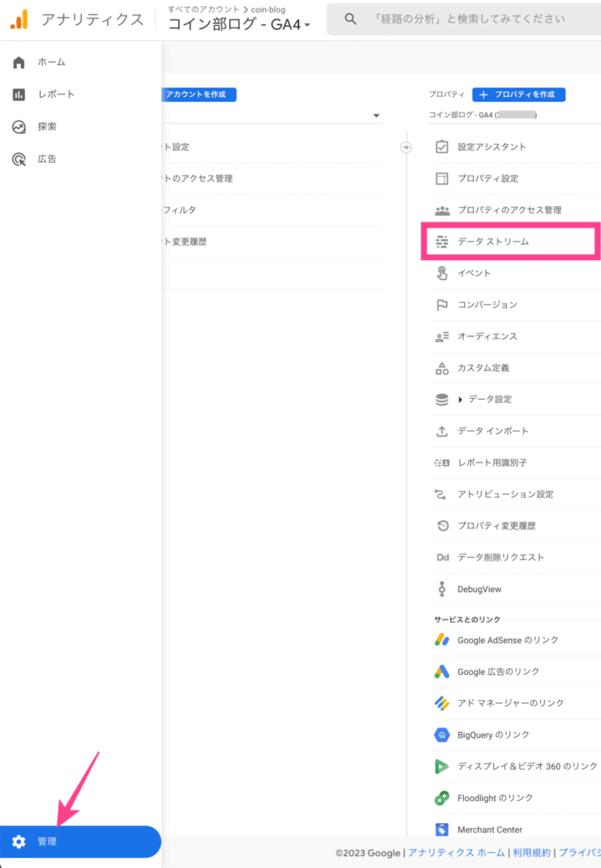The width and height of the screenshot is (601, 868).
Task: Open レポート in the sidebar
Action: pyautogui.click(x=56, y=95)
